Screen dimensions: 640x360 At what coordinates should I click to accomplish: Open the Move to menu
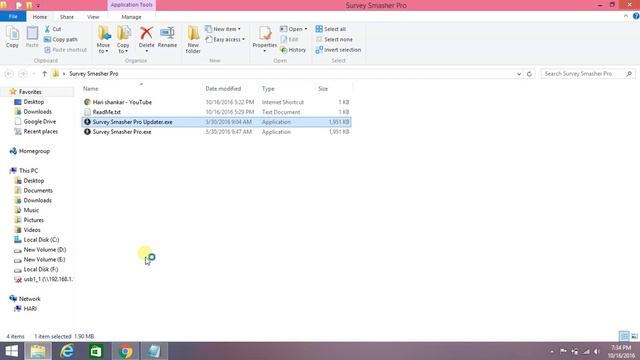tap(103, 39)
